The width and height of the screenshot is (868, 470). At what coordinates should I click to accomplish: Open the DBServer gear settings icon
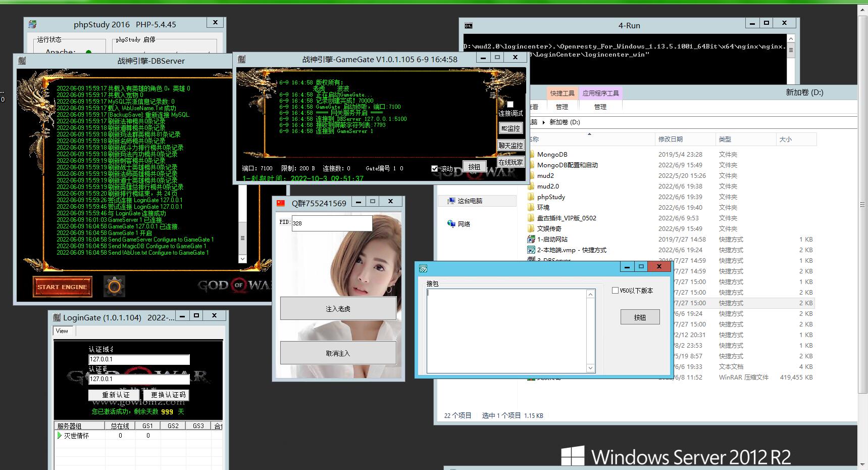click(114, 287)
